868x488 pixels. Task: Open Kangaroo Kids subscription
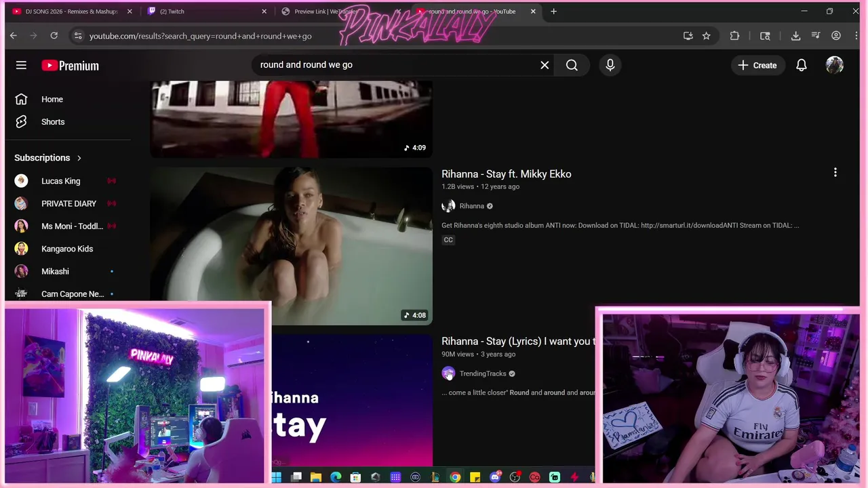click(x=68, y=249)
